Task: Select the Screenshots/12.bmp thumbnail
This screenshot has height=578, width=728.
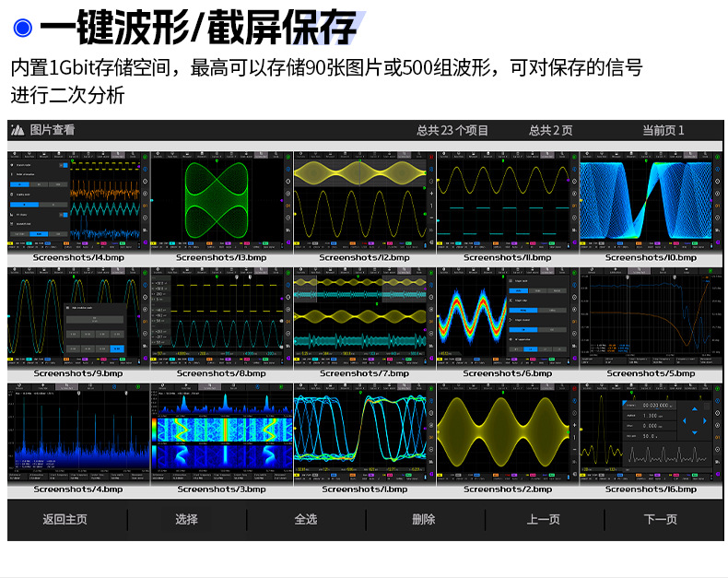Action: [x=365, y=202]
